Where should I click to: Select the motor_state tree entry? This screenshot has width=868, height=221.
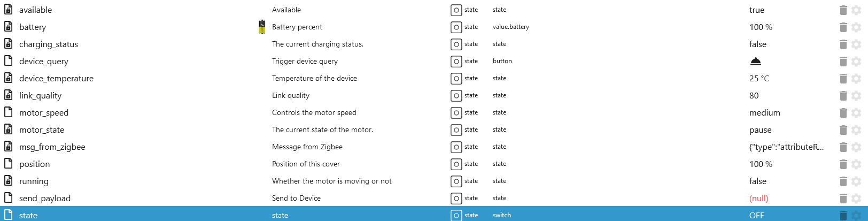pyautogui.click(x=42, y=130)
